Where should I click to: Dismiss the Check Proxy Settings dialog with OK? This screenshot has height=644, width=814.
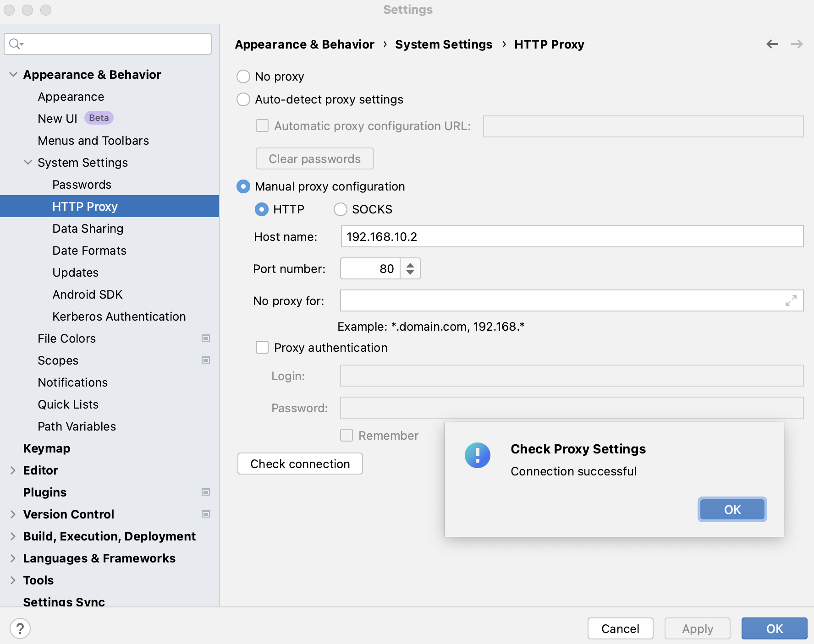pyautogui.click(x=731, y=509)
